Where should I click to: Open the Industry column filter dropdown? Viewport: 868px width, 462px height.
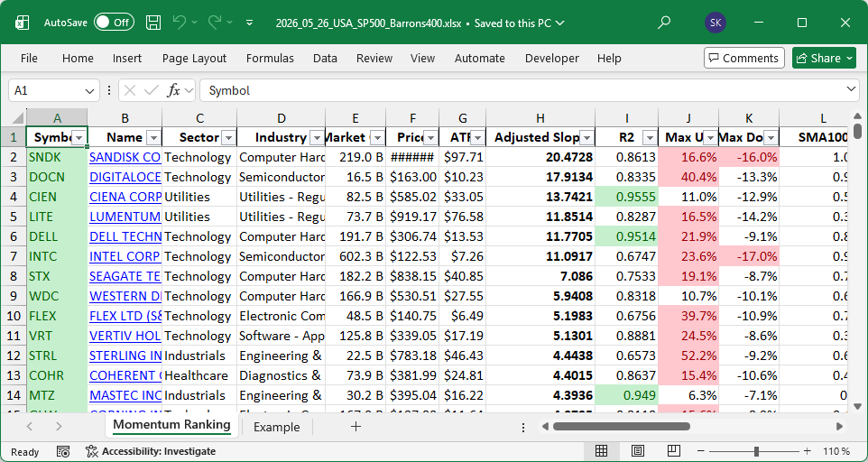[x=318, y=138]
